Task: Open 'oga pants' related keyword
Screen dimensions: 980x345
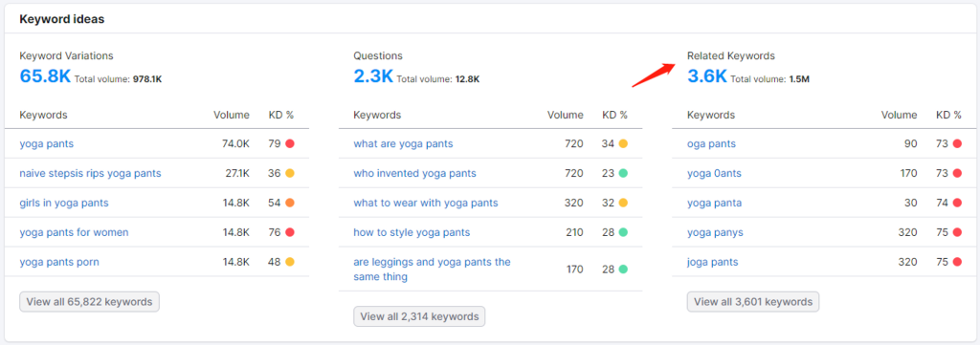Action: (x=711, y=143)
